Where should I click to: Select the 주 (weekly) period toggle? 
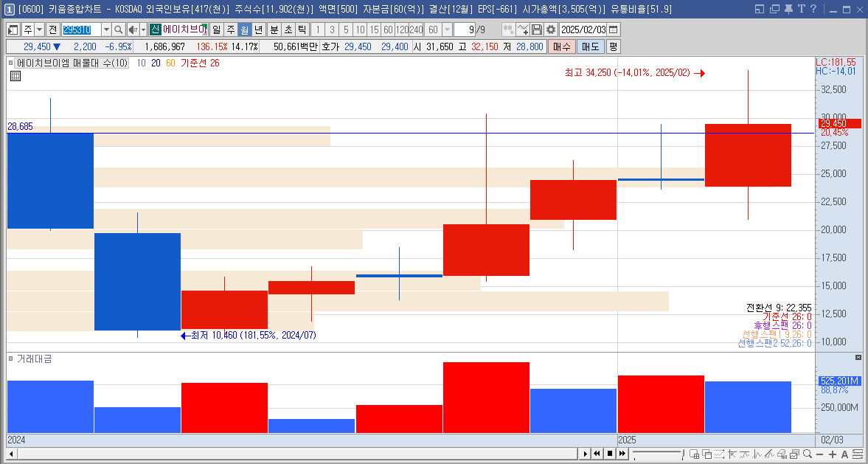tap(230, 30)
